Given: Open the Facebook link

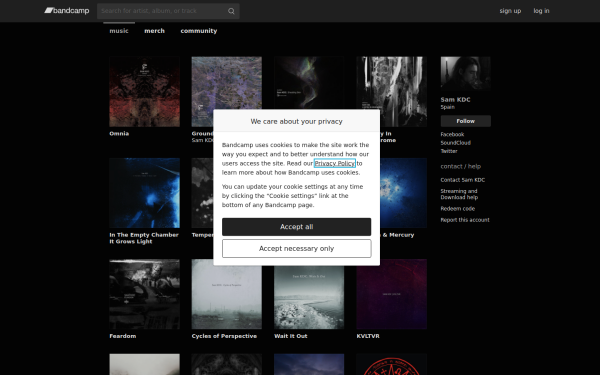Looking at the screenshot, I should click(452, 134).
